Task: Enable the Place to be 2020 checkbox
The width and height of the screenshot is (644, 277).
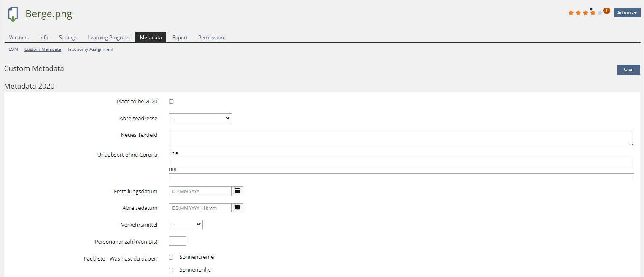Action: coord(171,102)
